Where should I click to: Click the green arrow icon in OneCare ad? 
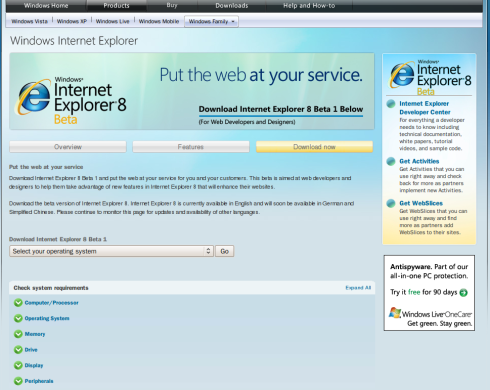point(463,293)
